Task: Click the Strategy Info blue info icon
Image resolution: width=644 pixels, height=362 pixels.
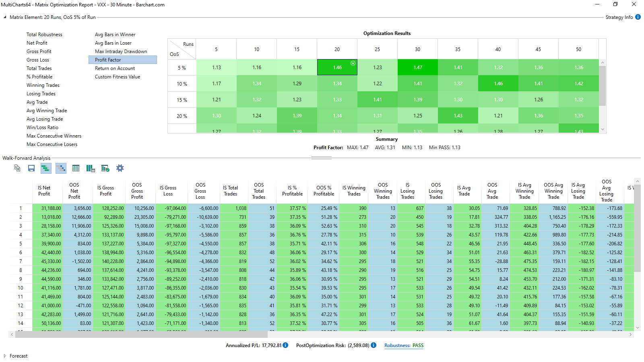Action: pyautogui.click(x=638, y=17)
